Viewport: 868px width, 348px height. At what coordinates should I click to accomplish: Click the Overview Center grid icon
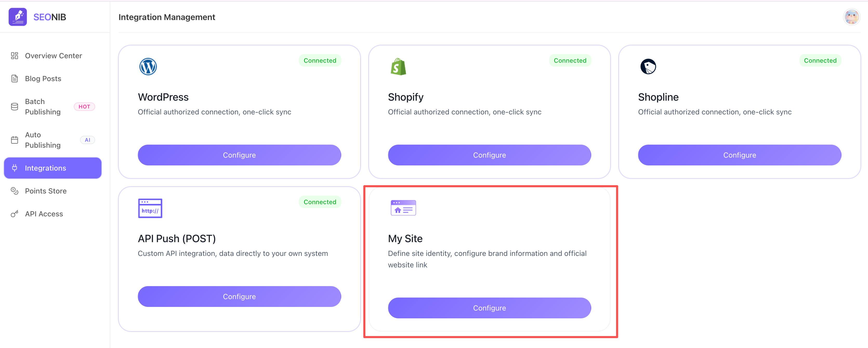[x=15, y=56]
